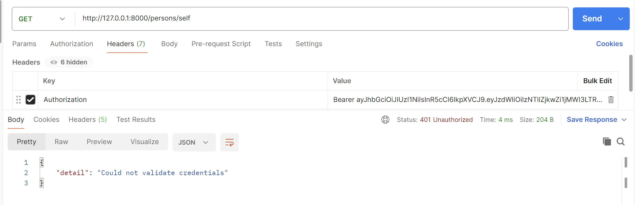Click the drag handle of the Authorization row

[x=19, y=100]
